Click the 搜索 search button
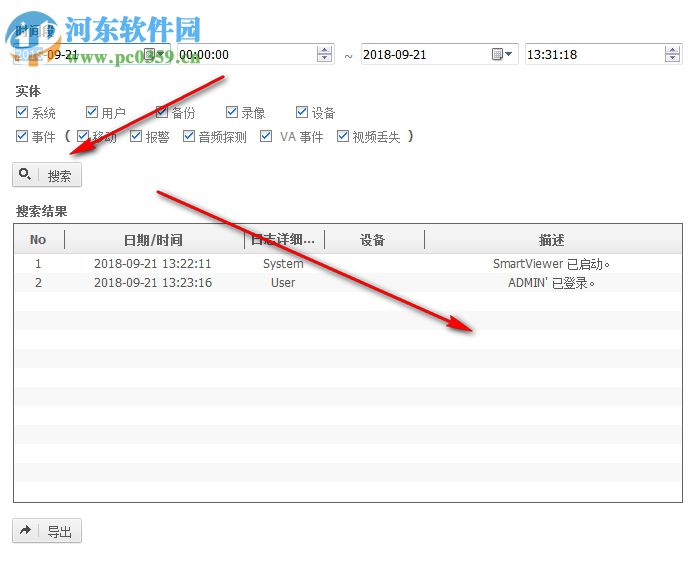This screenshot has height=561, width=696. 47,175
